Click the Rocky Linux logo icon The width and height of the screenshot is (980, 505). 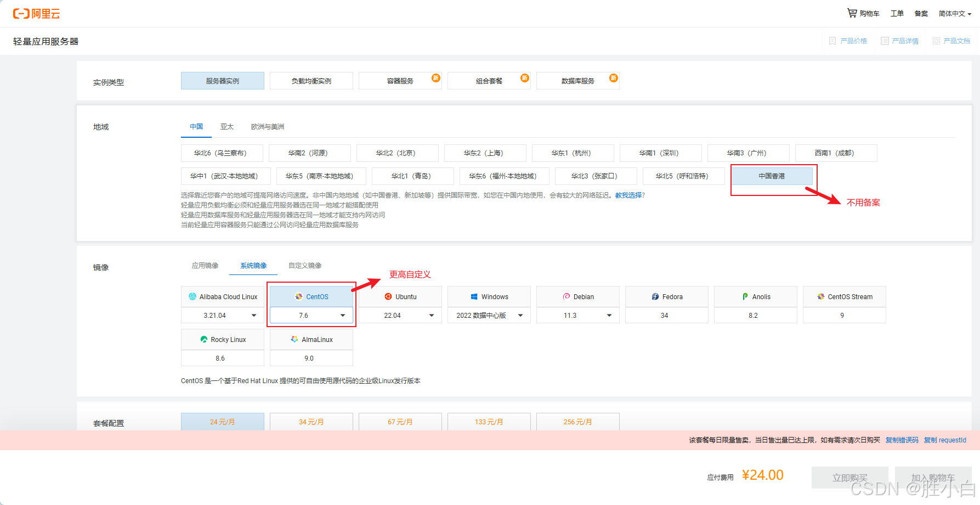[x=204, y=339]
